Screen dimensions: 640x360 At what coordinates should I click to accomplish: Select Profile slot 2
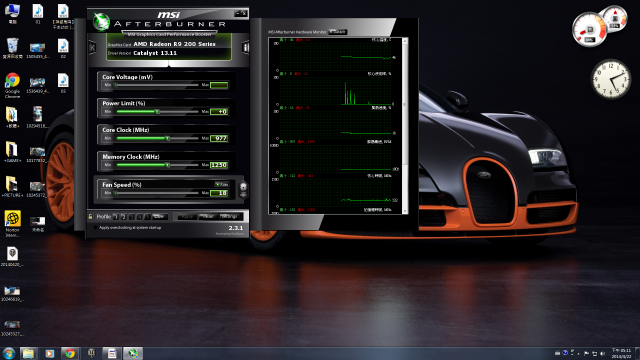[124, 217]
